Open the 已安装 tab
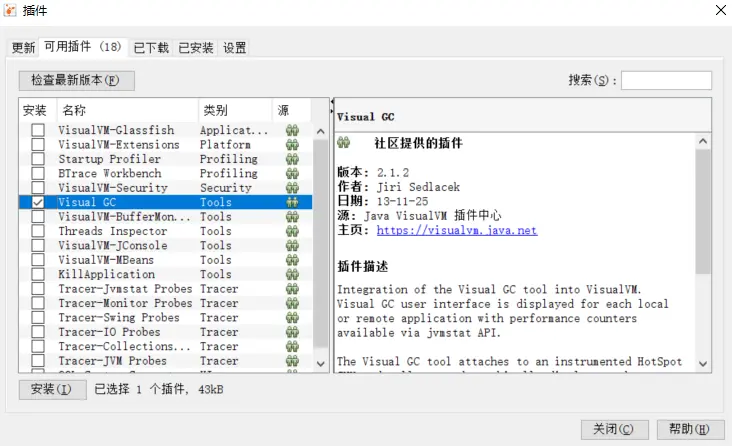This screenshot has height=446, width=732. [196, 48]
